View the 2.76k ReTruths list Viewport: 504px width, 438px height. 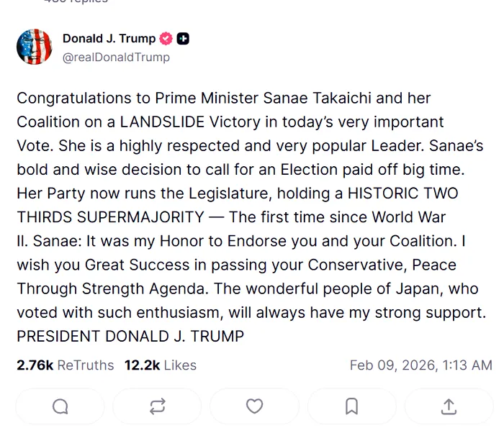pos(65,365)
